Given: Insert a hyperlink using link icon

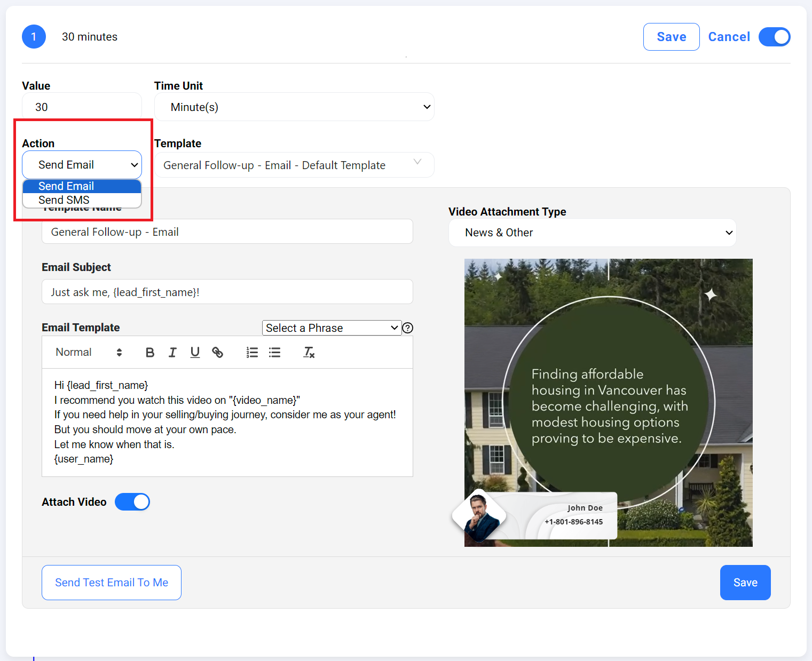Looking at the screenshot, I should pyautogui.click(x=217, y=352).
